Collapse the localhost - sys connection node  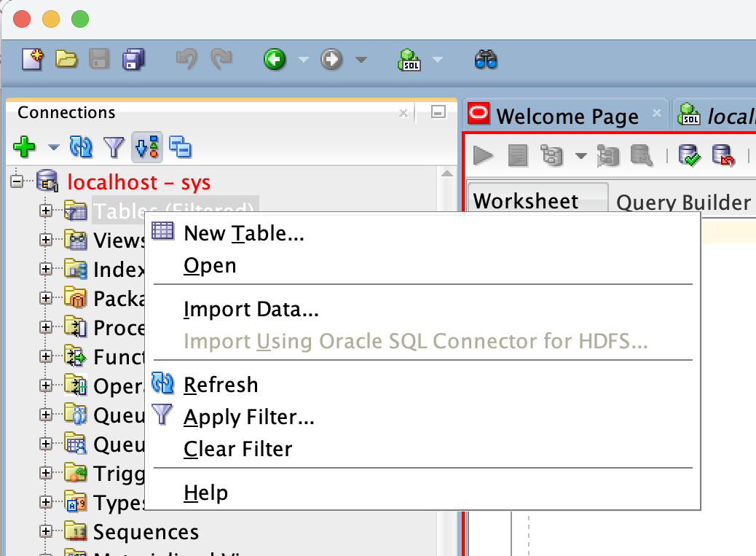tap(17, 180)
